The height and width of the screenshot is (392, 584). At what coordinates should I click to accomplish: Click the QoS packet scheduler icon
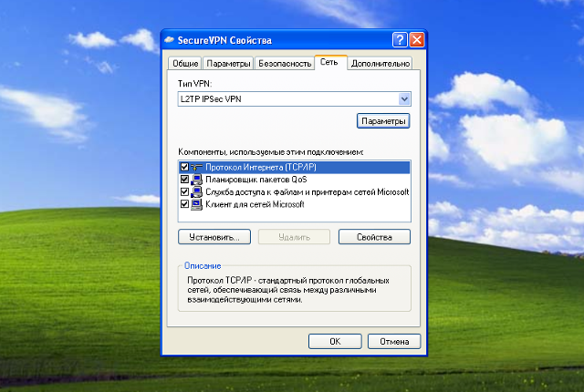(x=196, y=180)
